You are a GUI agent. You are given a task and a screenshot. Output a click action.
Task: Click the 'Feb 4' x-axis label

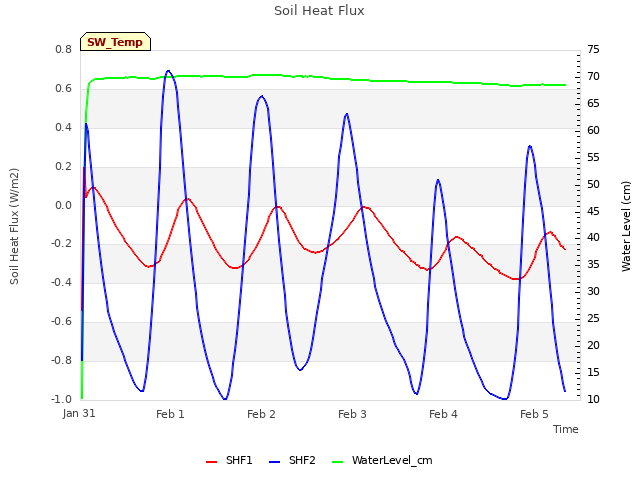coord(443,414)
